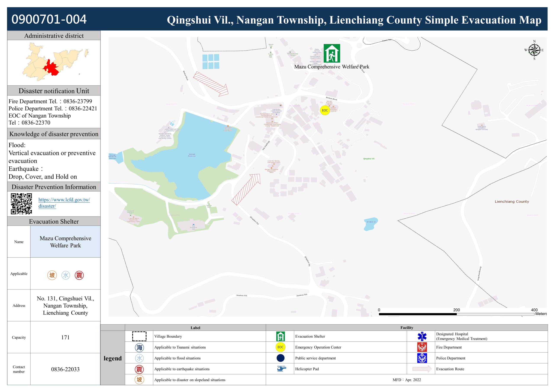The image size is (554, 392).
Task: Click the dashed Village Boundary symbol in legend
Action: pos(139,336)
